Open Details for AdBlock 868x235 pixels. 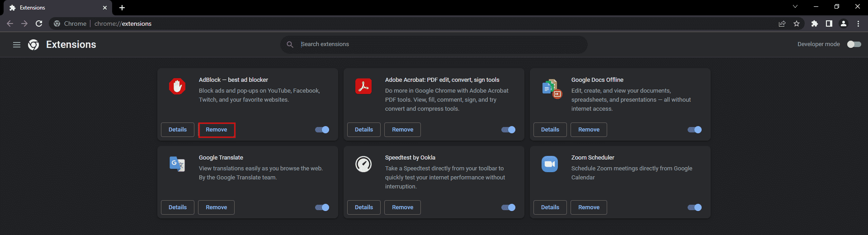coord(178,130)
